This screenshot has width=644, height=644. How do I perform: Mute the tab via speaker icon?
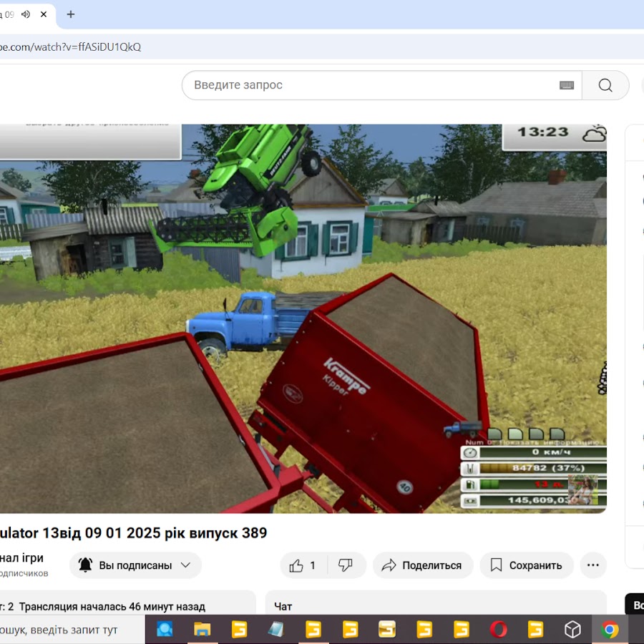click(26, 14)
